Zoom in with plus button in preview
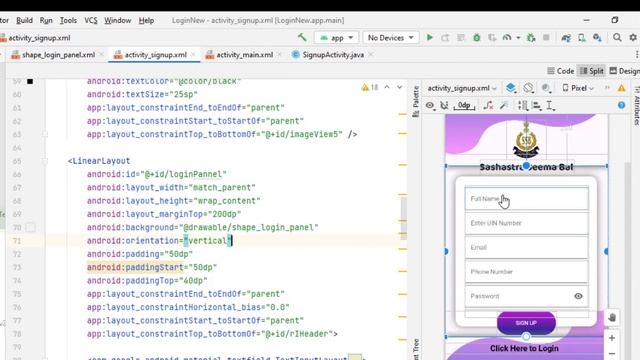This screenshot has width=640, height=360. point(612,338)
